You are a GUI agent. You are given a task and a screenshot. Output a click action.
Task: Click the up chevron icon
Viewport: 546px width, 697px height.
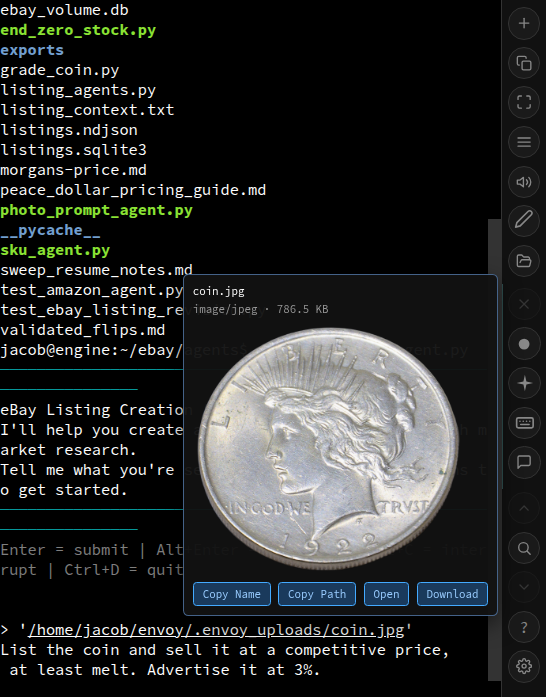524,509
